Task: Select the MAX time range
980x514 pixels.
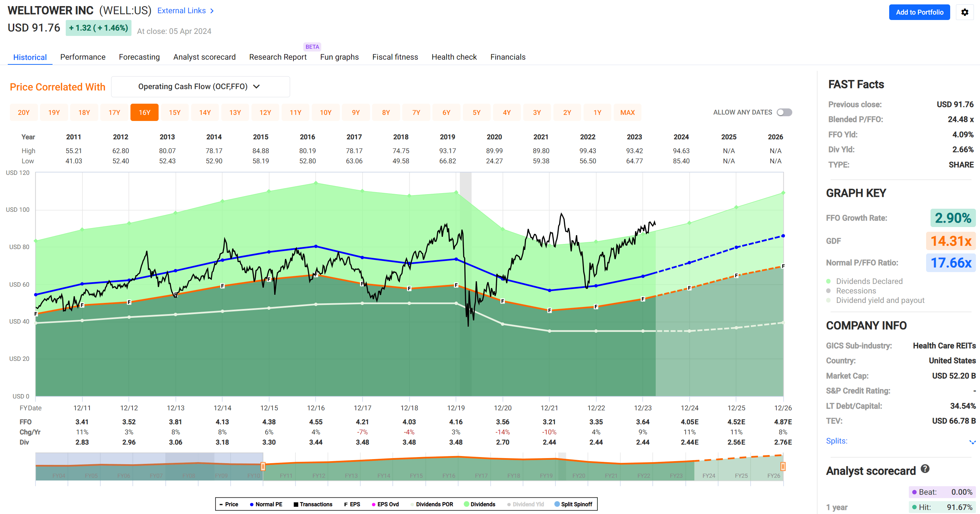Action: click(627, 112)
